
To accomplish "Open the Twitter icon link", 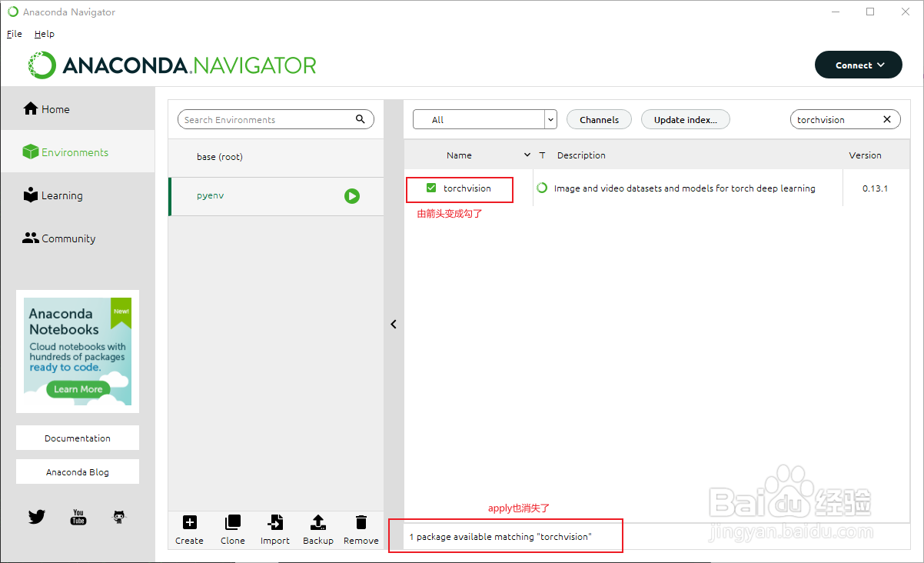I will (37, 517).
